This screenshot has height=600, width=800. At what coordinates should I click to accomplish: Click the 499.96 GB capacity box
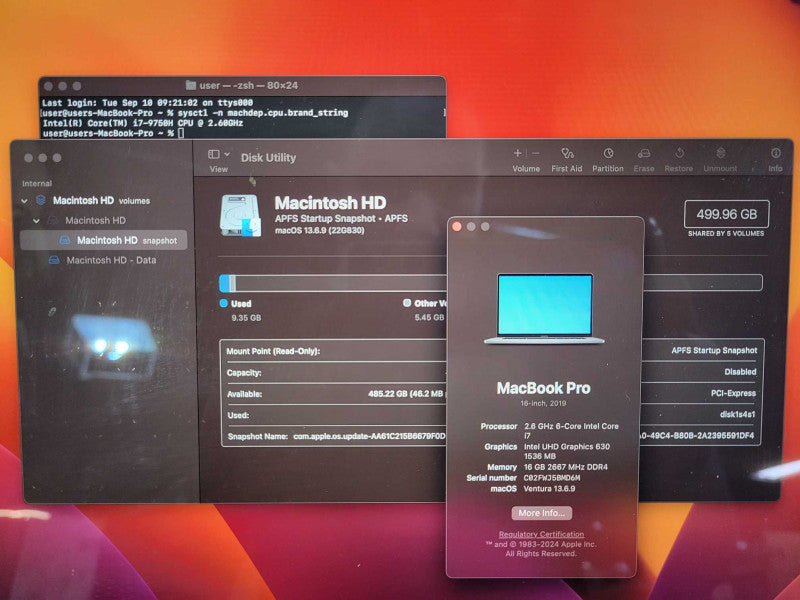pyautogui.click(x=727, y=214)
